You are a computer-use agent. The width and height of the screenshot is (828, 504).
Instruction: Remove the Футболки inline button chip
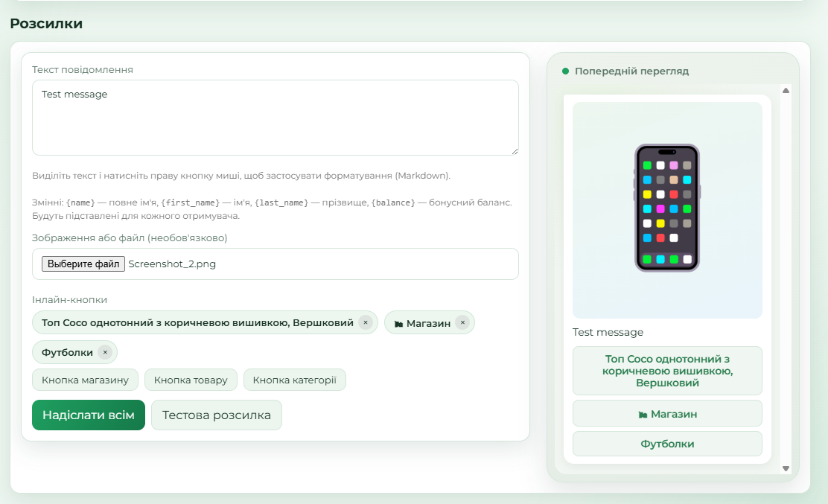105,352
